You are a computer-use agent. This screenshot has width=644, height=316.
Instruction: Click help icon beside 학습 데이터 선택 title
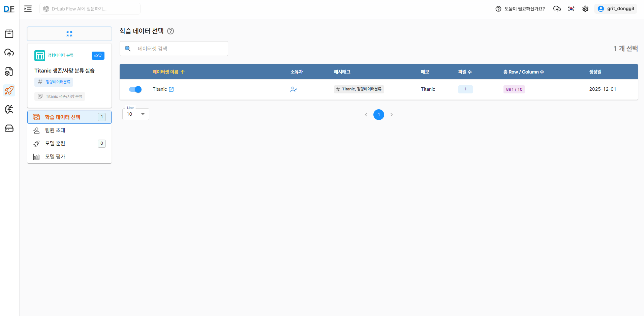(x=171, y=31)
